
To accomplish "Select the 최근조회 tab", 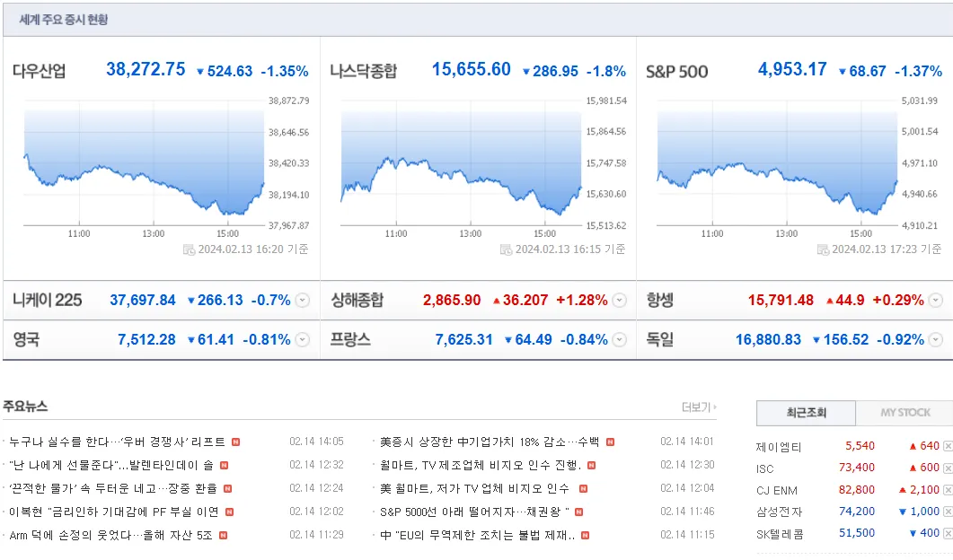I will point(806,413).
